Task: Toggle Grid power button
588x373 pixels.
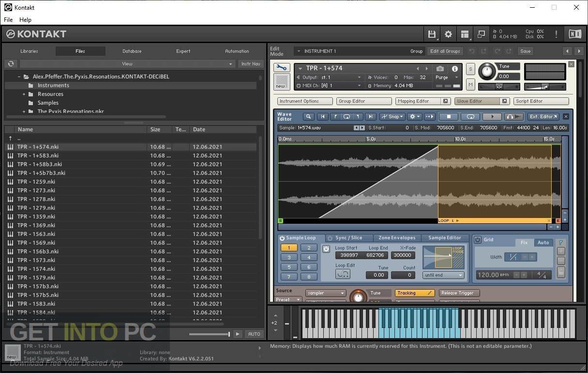Action: coord(478,240)
